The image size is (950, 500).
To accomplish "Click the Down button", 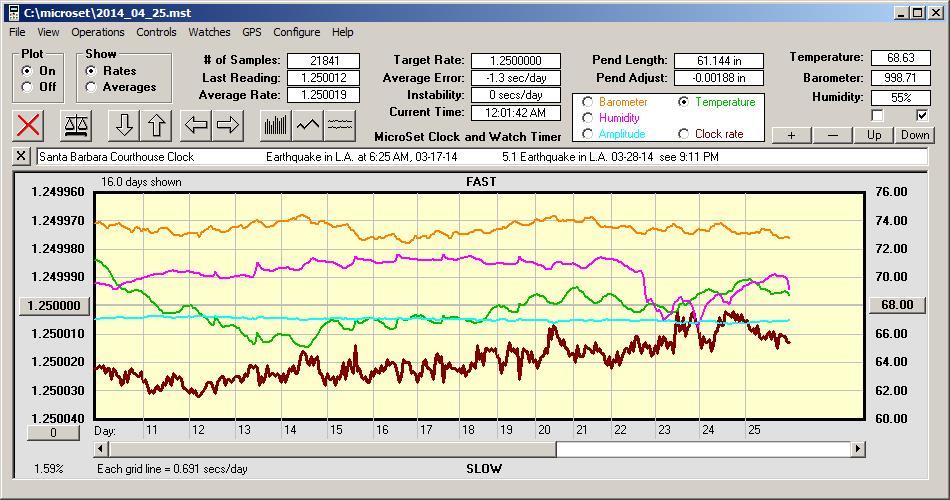I will [915, 135].
